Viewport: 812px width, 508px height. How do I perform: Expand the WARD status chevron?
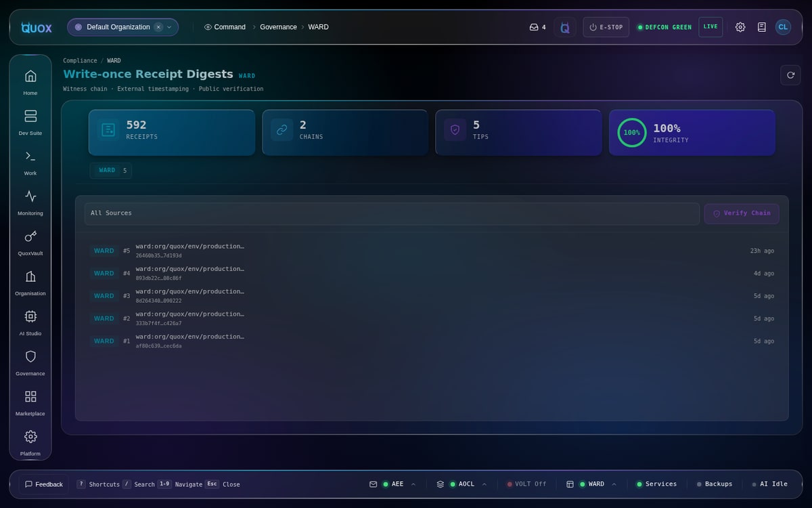(x=614, y=484)
